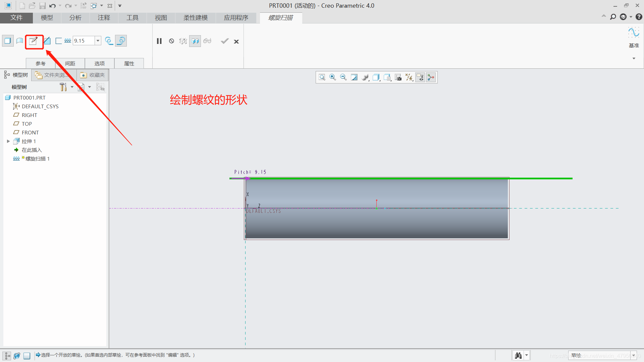Click the zoom out magnifier icon

coord(343,77)
